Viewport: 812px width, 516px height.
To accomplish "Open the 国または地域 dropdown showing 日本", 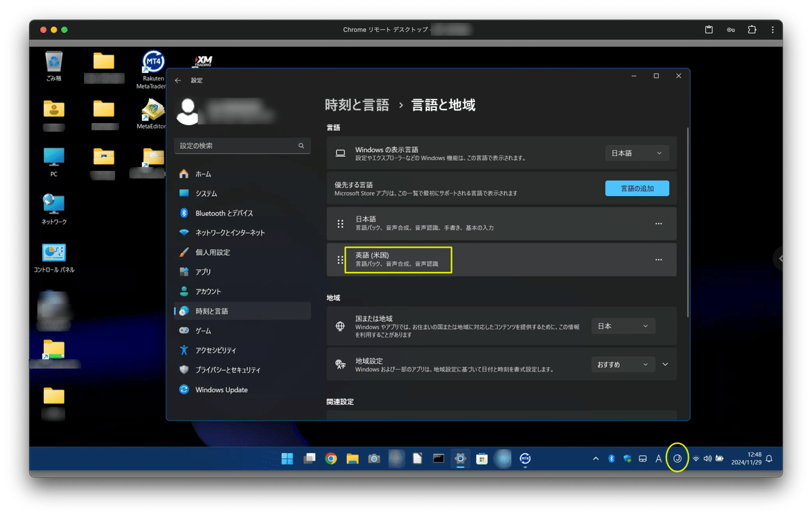I will pos(623,326).
